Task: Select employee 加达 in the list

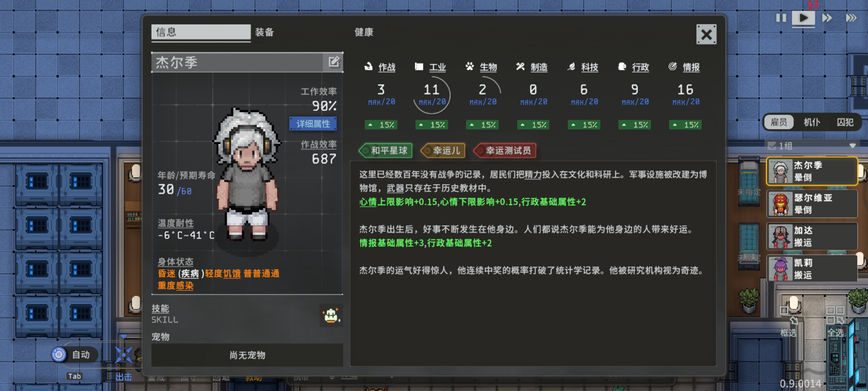Action: [812, 236]
